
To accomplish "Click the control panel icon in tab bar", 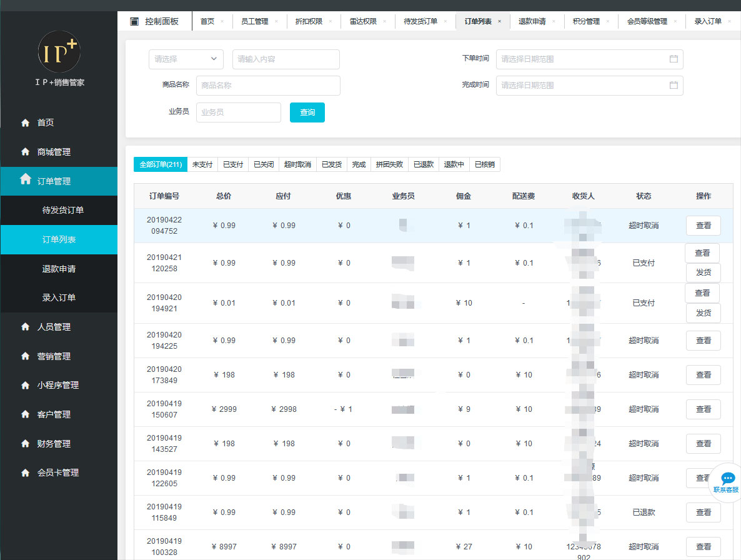I will (134, 21).
